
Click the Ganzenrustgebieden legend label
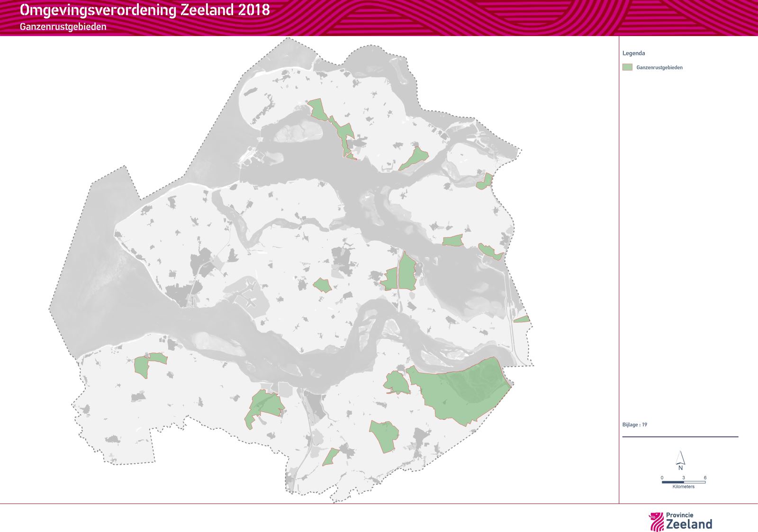[659, 67]
